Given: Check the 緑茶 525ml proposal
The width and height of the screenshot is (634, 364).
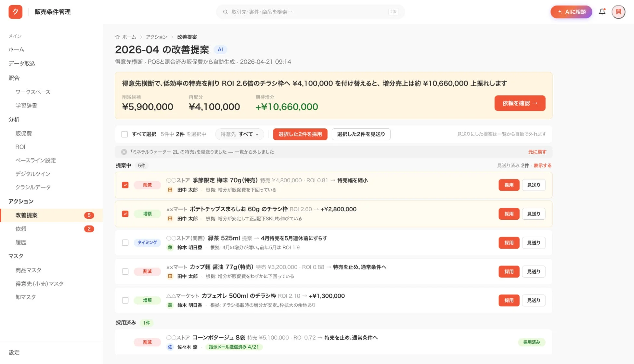Looking at the screenshot, I should click(x=125, y=243).
